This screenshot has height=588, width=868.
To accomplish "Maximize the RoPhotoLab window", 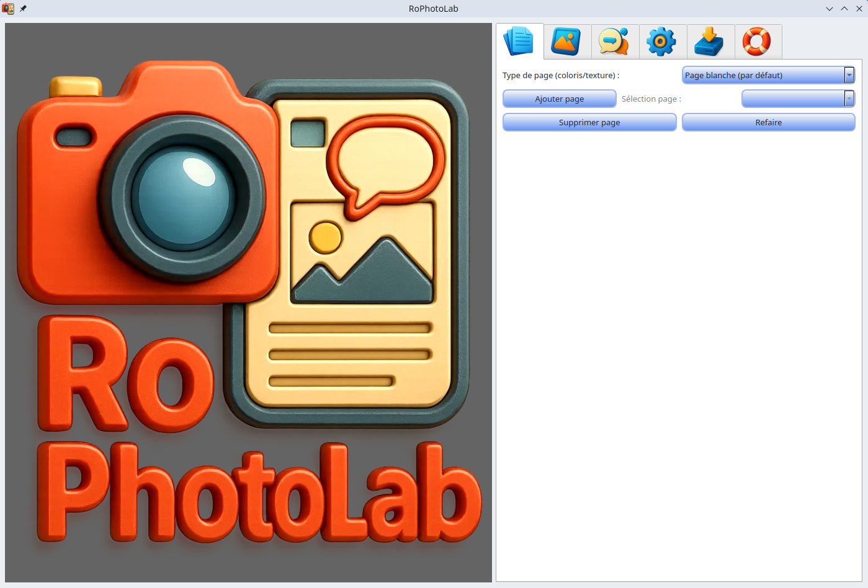I will click(844, 9).
